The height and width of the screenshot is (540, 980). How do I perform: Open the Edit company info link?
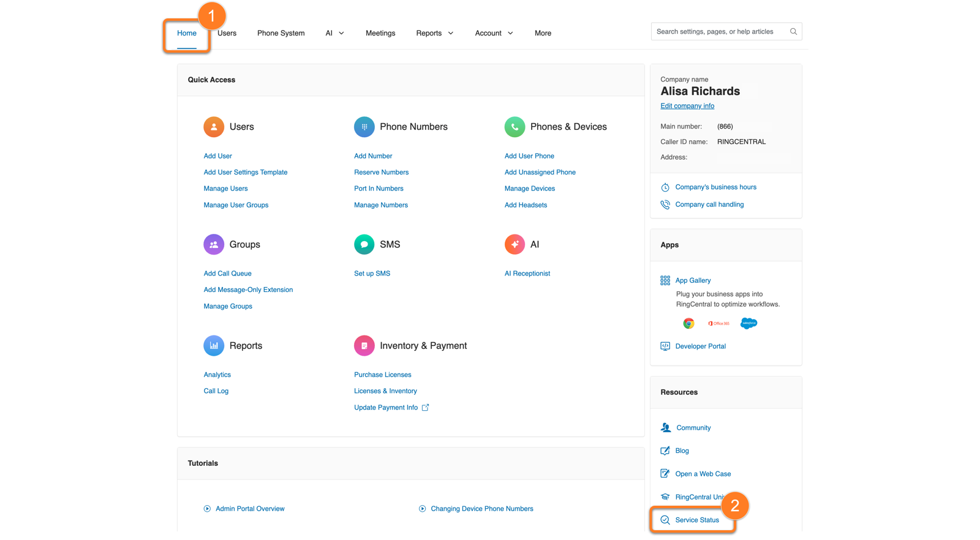[687, 106]
